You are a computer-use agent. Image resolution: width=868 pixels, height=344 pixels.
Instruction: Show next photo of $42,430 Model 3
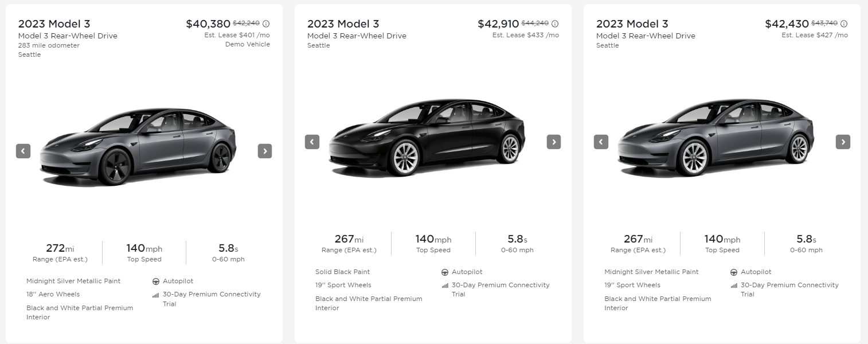(x=842, y=142)
